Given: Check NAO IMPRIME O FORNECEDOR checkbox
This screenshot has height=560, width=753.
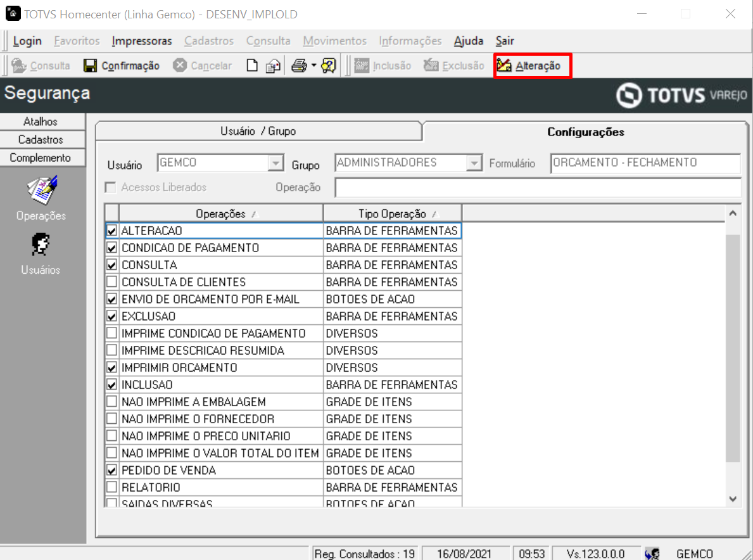Looking at the screenshot, I should click(x=112, y=419).
